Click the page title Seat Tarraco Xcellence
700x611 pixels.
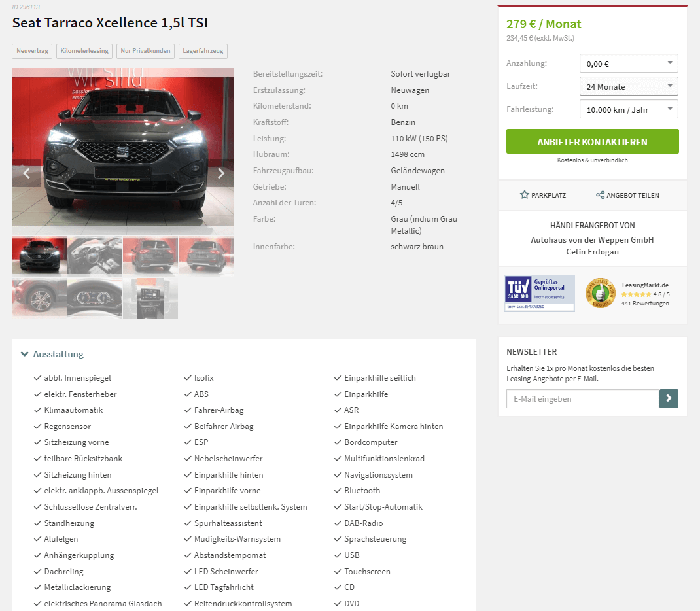tap(110, 23)
